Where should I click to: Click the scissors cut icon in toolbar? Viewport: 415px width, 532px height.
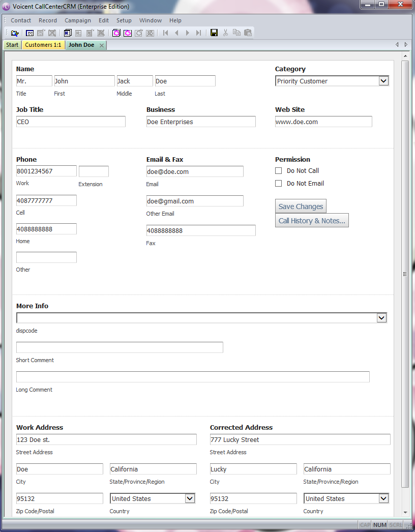225,33
